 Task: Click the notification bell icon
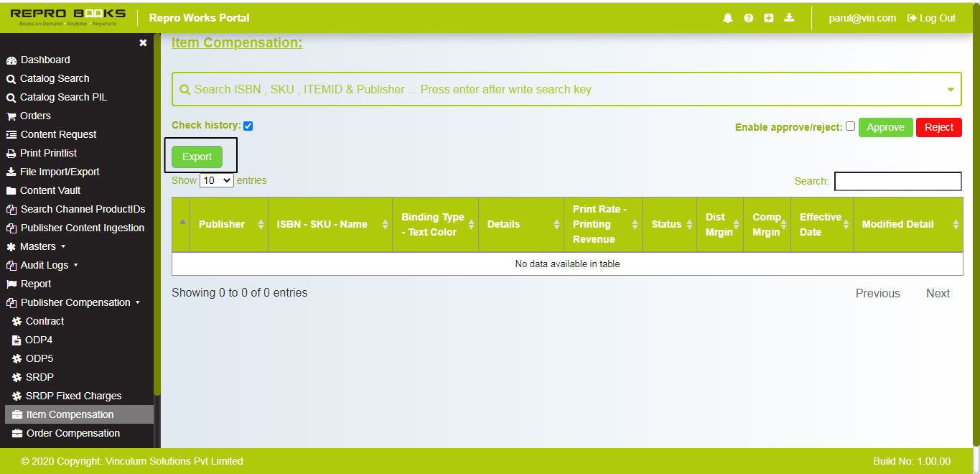pos(728,18)
